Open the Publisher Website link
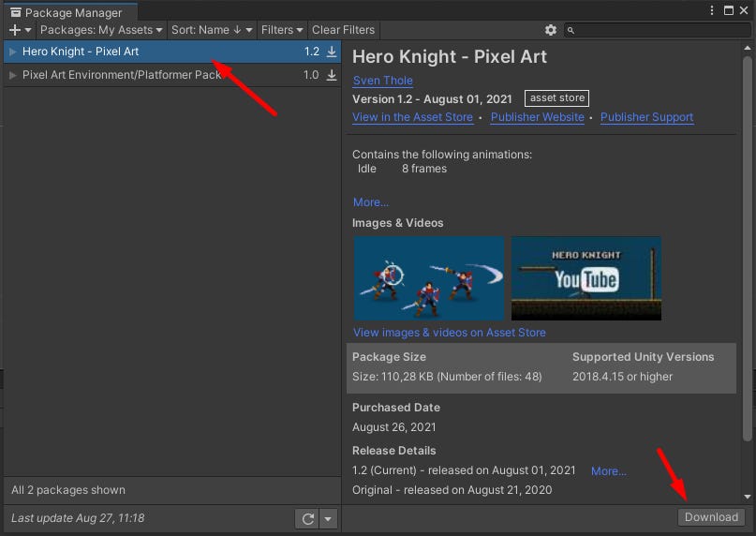Screen dimensions: 756x536 [537, 117]
